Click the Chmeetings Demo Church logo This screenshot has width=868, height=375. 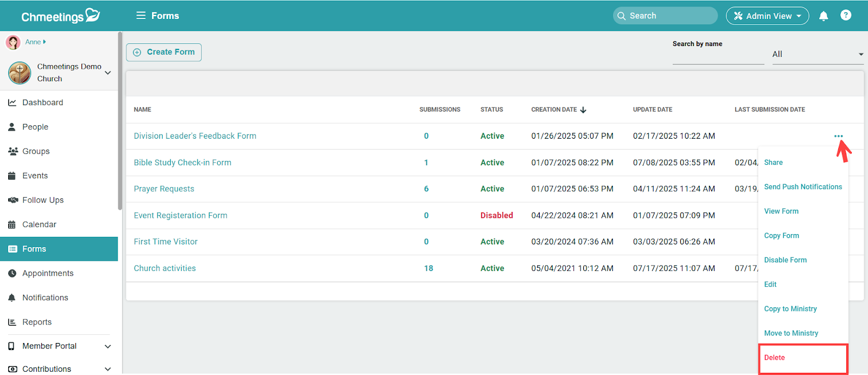pos(20,73)
